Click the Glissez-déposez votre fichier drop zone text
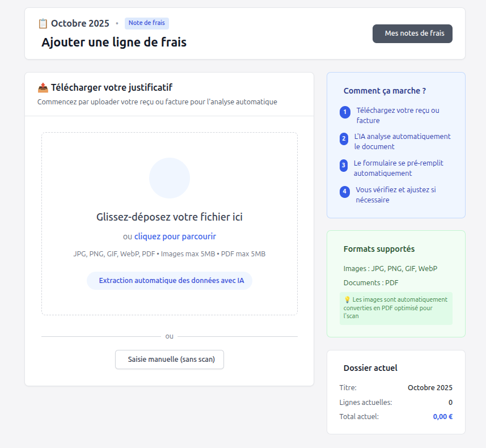This screenshot has height=448, width=486. pyautogui.click(x=170, y=217)
